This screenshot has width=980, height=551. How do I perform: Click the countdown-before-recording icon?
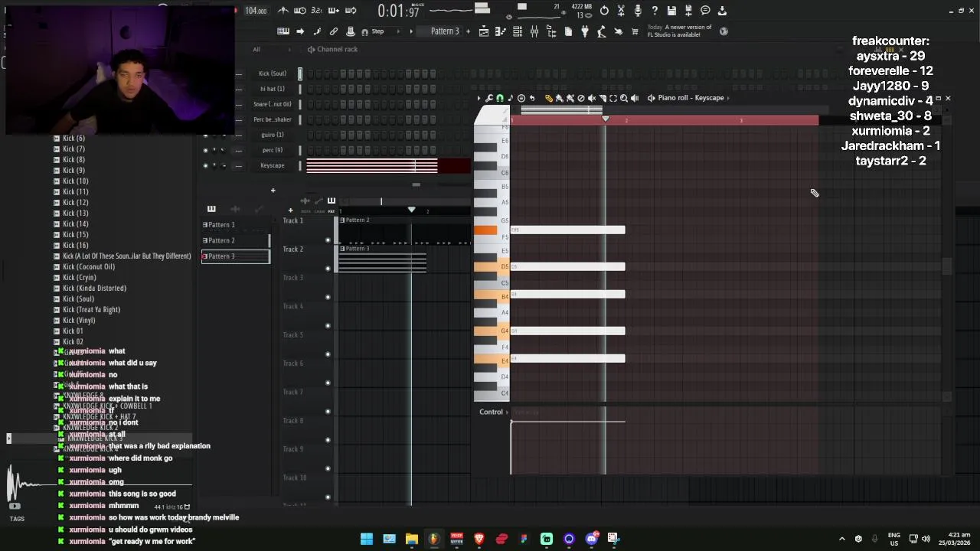[x=317, y=11]
